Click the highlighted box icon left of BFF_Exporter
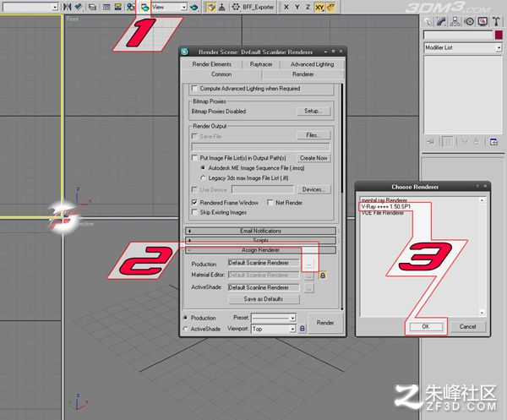 coord(210,7)
